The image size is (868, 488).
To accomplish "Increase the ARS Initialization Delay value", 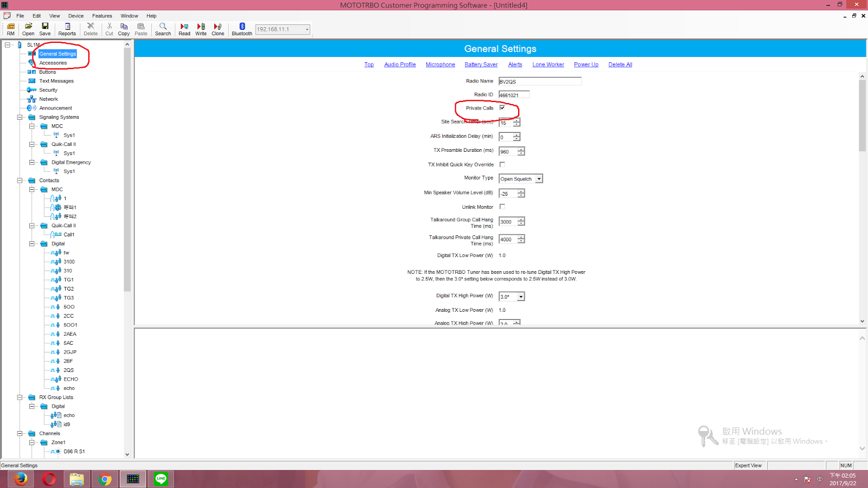I will click(517, 134).
